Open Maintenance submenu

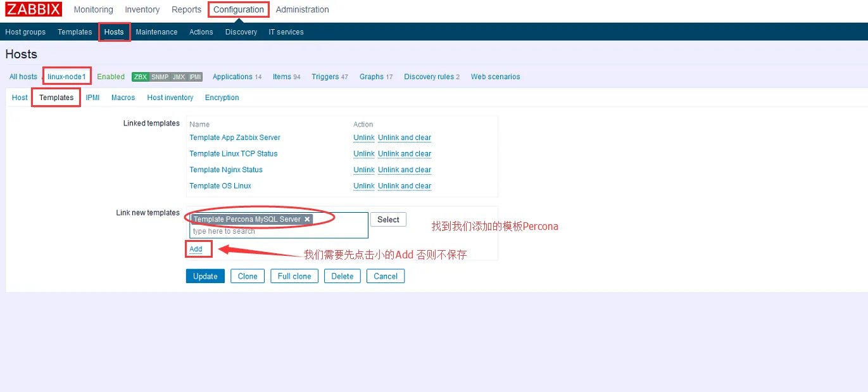coord(156,32)
